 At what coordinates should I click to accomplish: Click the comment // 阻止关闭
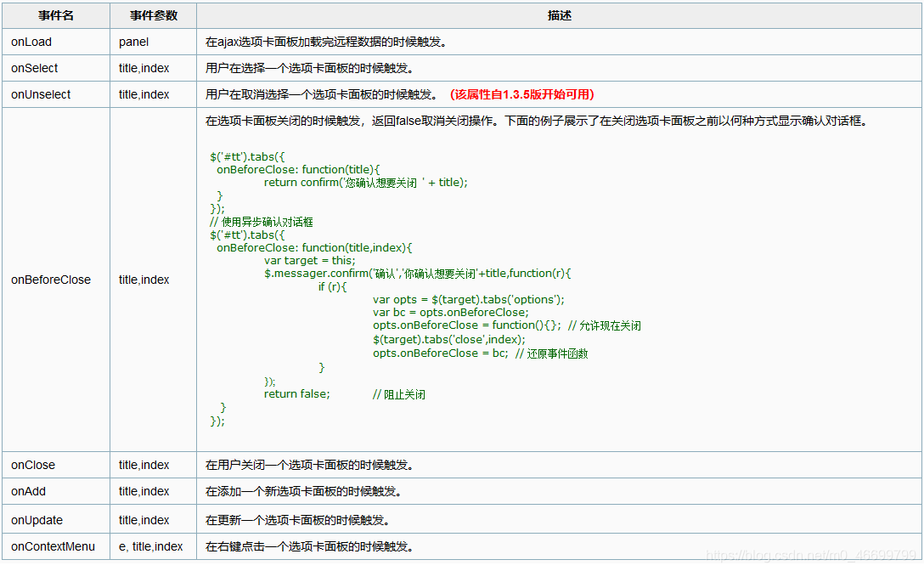pyautogui.click(x=399, y=394)
